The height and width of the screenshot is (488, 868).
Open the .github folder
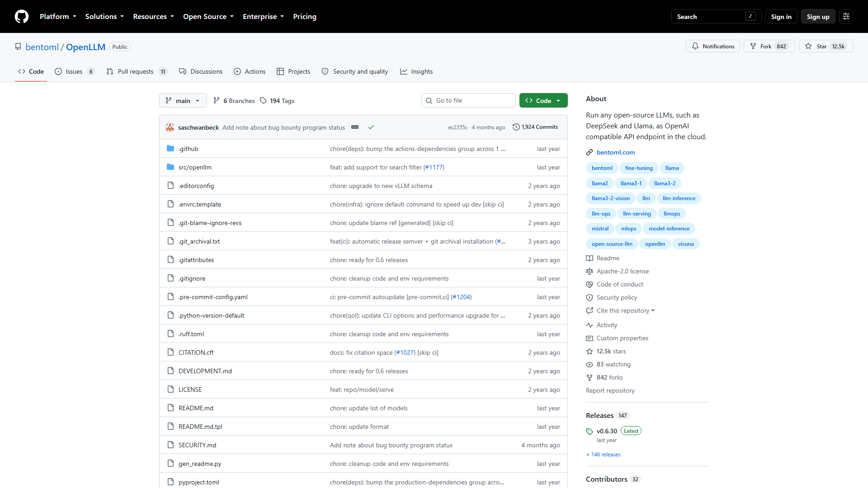(188, 149)
